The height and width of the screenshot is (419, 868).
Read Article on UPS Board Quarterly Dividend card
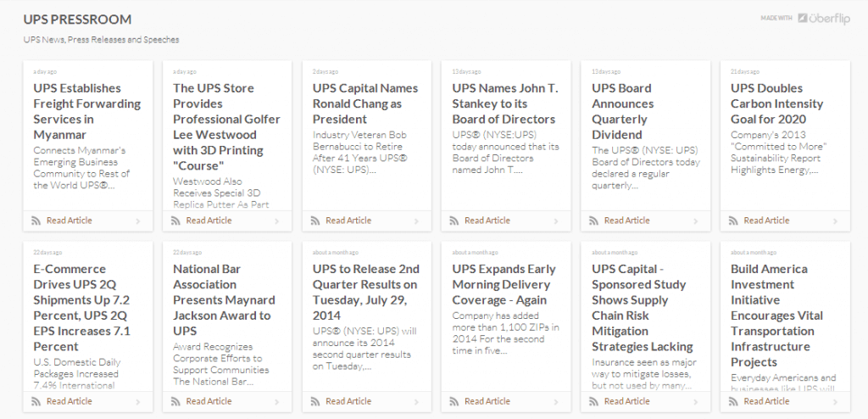click(626, 221)
